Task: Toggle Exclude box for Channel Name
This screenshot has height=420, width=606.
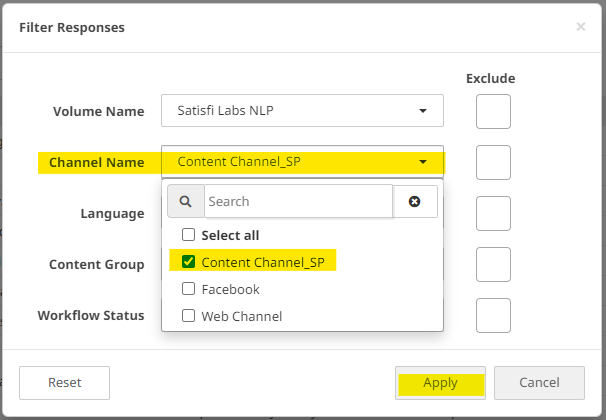Action: (x=493, y=162)
